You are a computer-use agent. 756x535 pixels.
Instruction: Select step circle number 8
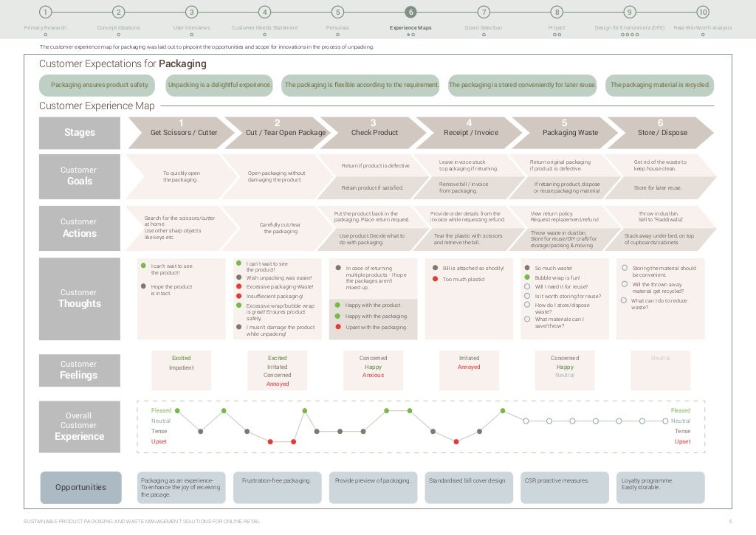click(557, 12)
